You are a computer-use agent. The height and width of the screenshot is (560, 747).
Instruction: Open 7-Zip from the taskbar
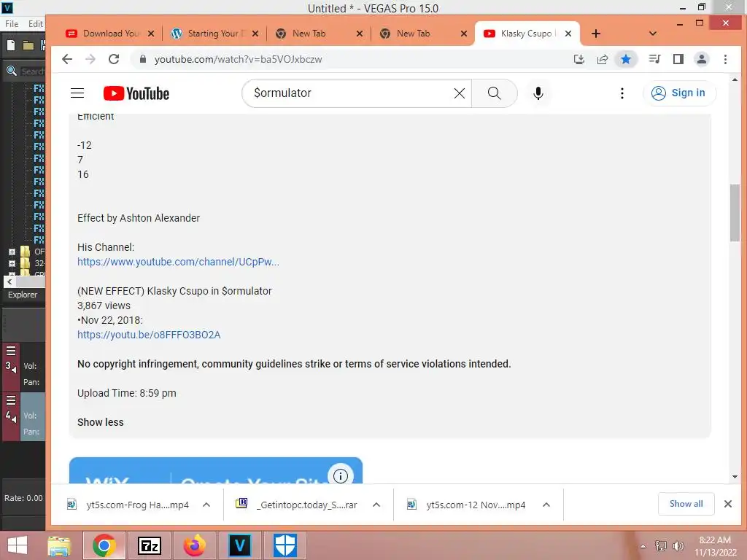(x=149, y=545)
